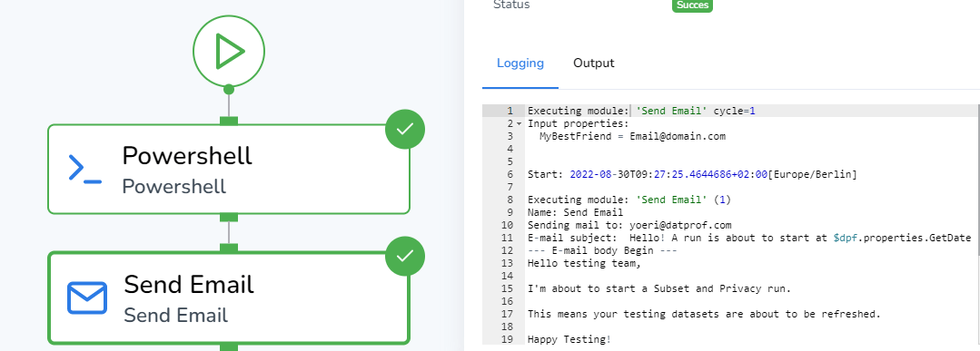Click 'Sending mail to: yoeri@datprof.com' line
This screenshot has width=980, height=351.
click(x=629, y=225)
